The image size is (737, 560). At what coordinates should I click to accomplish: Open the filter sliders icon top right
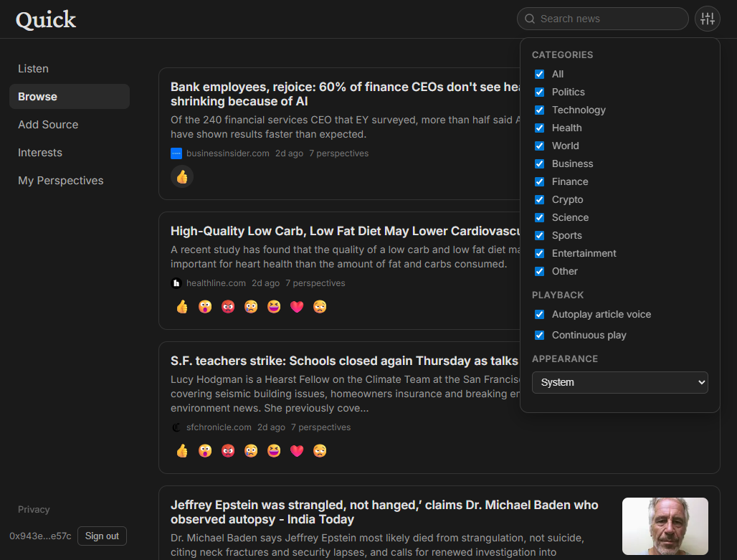(x=707, y=19)
